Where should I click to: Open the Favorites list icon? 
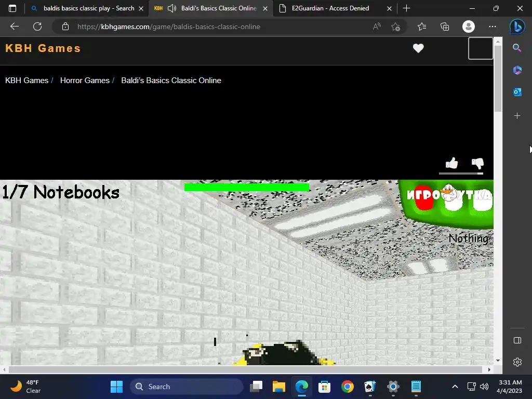coord(422,26)
